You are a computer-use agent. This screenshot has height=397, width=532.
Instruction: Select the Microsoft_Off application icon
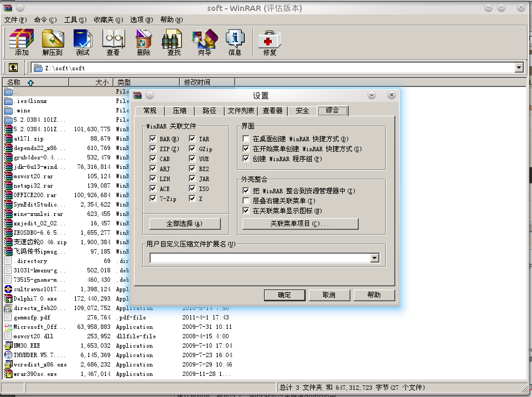coord(8,327)
